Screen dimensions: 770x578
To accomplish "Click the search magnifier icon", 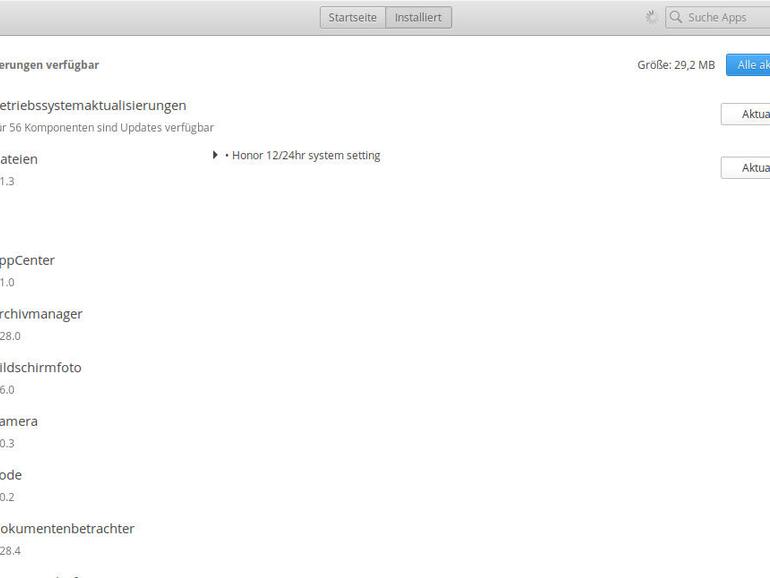I will [676, 17].
